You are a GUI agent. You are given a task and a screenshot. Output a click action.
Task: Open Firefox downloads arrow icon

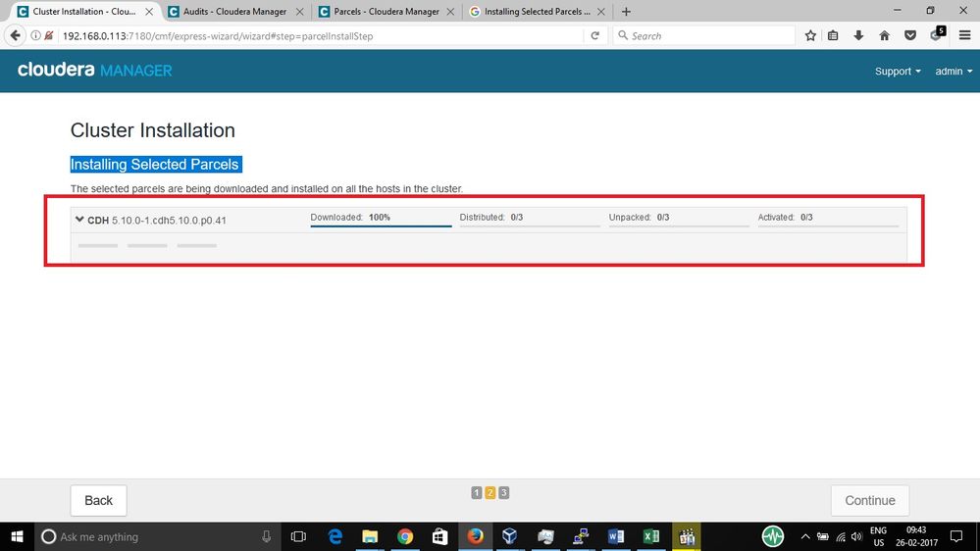click(x=858, y=35)
